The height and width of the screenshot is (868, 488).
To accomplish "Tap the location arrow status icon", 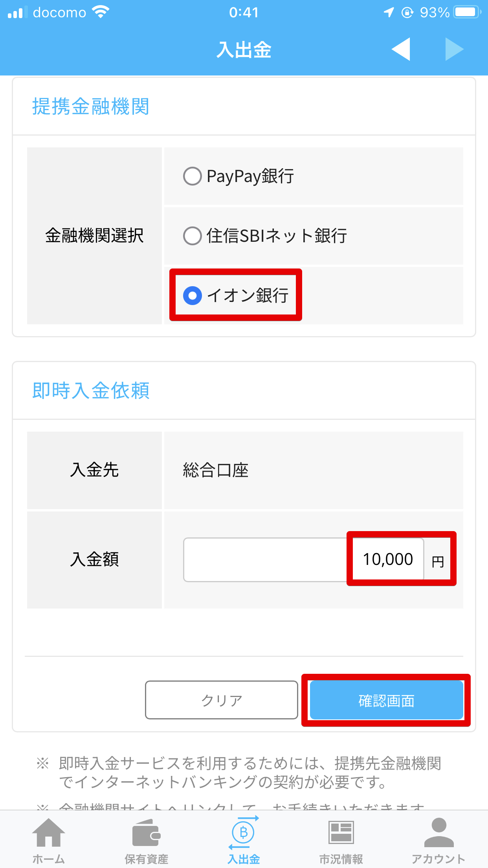I will 389,12.
